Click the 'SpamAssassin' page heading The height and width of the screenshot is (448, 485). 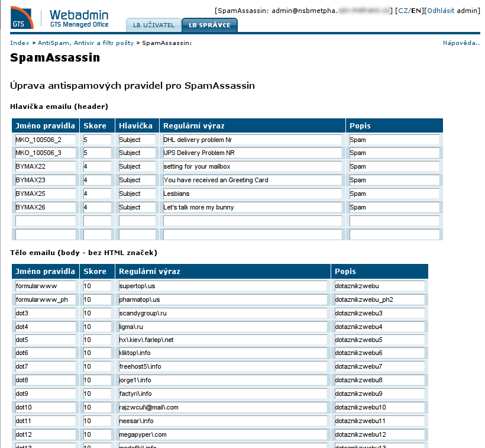[55, 57]
